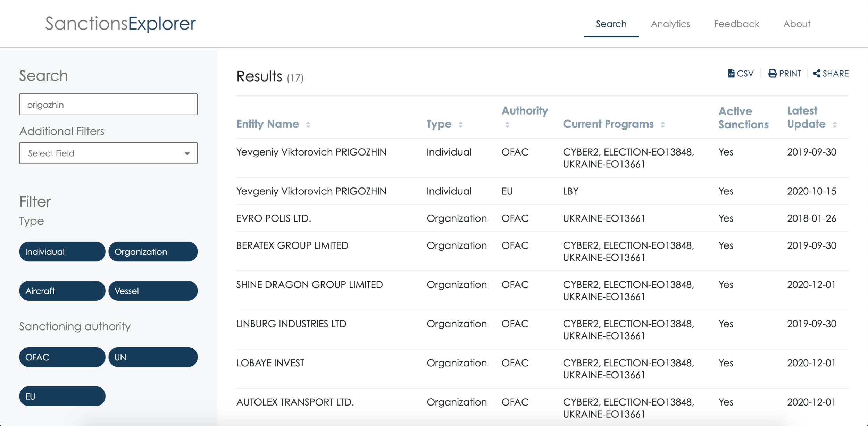This screenshot has height=426, width=868.
Task: Open the Analytics tab
Action: [x=670, y=24]
